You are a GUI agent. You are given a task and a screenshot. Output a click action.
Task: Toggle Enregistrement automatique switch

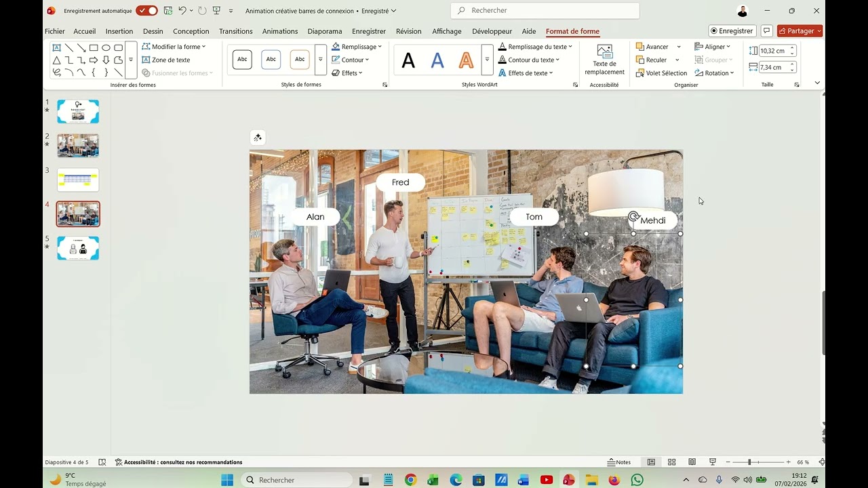(146, 11)
